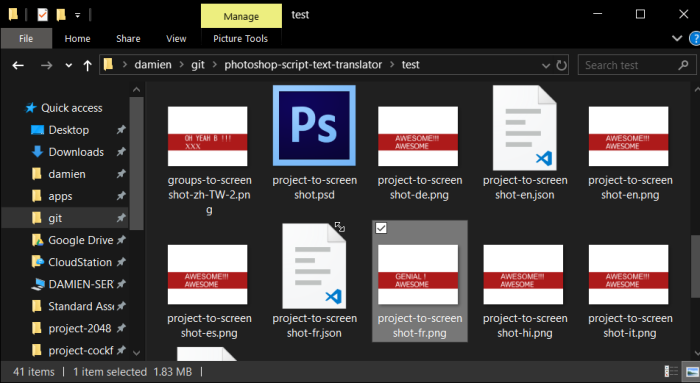Click the file list vertical scrollbar thumb
The width and height of the screenshot is (700, 383).
tap(696, 266)
